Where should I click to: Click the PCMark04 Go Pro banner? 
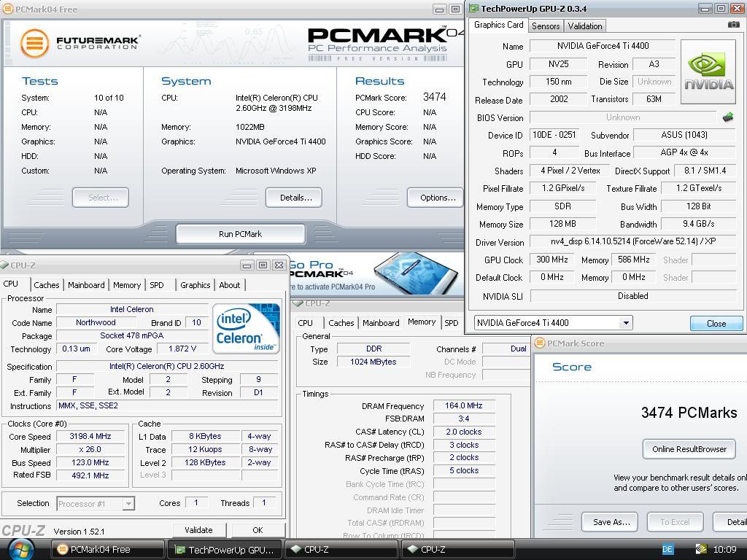click(x=376, y=274)
